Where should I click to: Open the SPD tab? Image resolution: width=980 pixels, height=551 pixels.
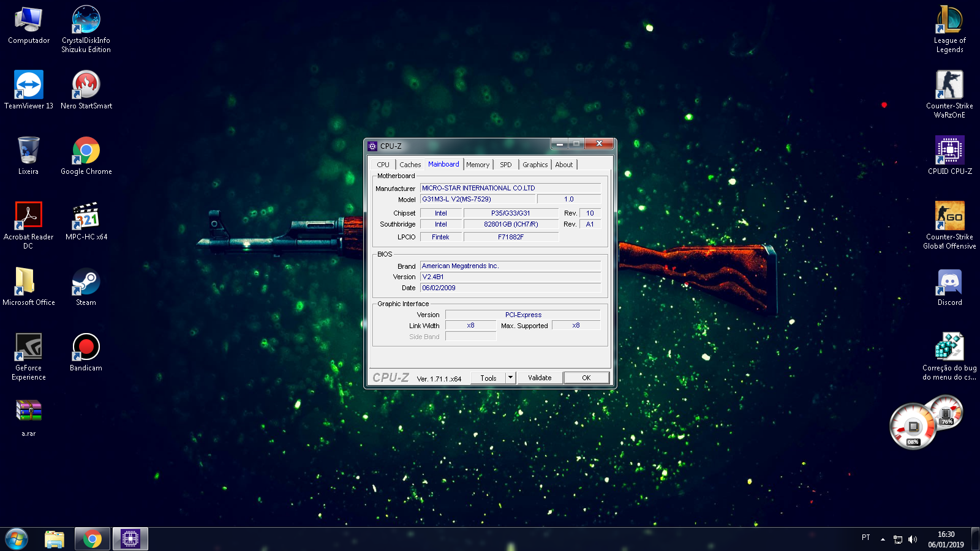pyautogui.click(x=506, y=165)
